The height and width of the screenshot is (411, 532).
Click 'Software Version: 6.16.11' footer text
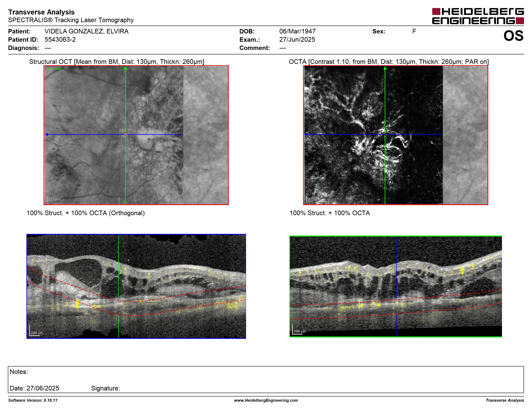(33, 400)
